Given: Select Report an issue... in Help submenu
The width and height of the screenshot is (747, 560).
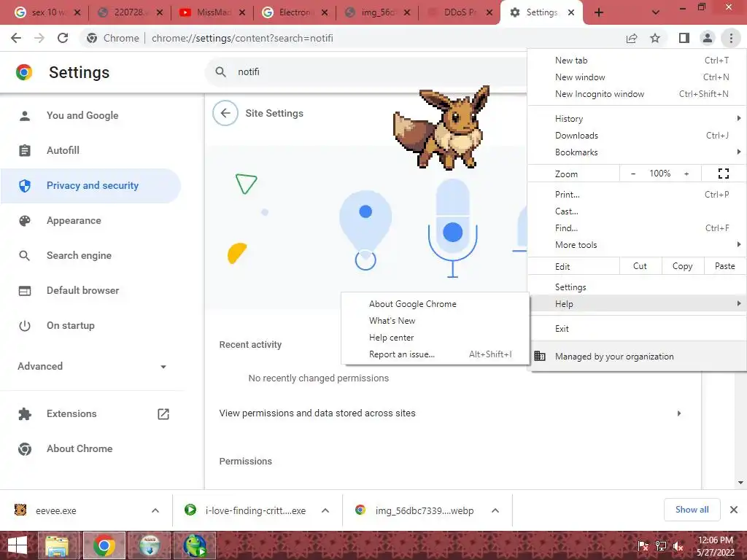Looking at the screenshot, I should (x=436, y=354).
